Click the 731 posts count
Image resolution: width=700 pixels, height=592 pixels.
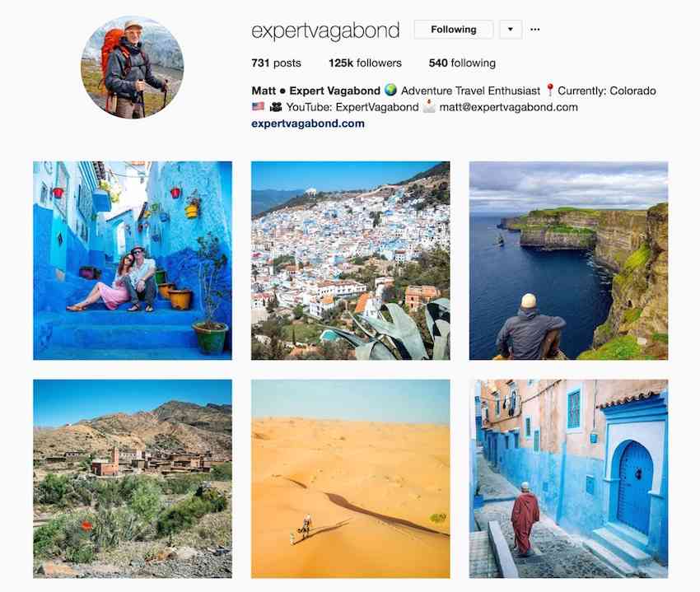pos(277,63)
